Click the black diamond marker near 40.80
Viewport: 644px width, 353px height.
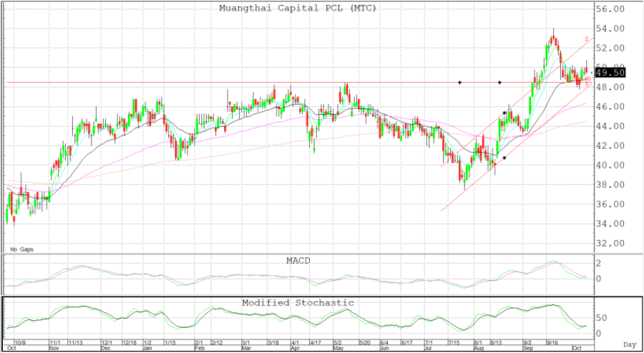(504, 157)
